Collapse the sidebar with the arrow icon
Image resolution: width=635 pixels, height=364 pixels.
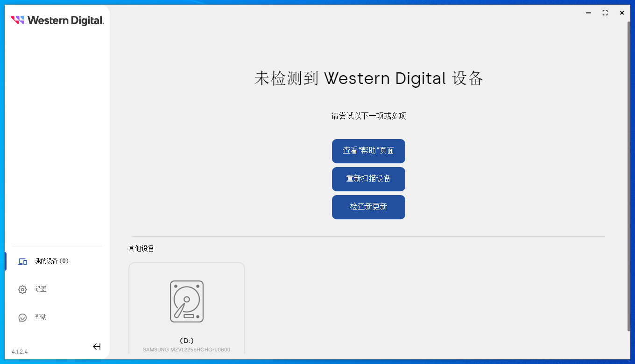(x=97, y=346)
